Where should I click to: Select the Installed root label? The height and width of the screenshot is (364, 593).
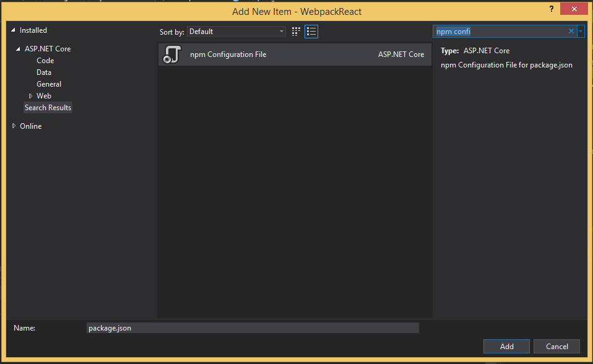(x=33, y=30)
